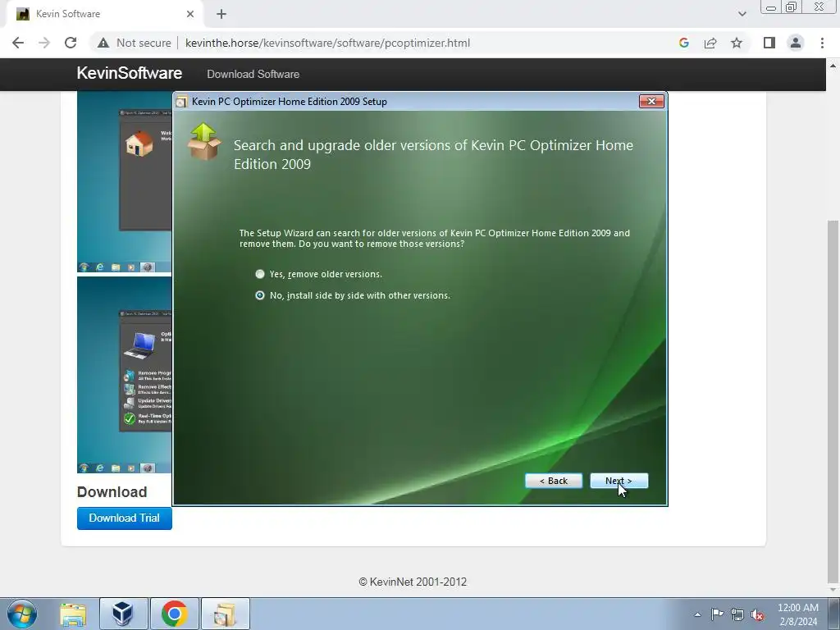Click the Google icon in address bar
The image size is (840, 630).
683,43
